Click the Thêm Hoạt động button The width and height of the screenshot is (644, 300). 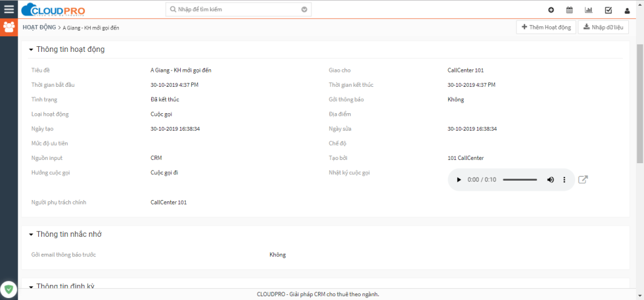[x=546, y=27]
